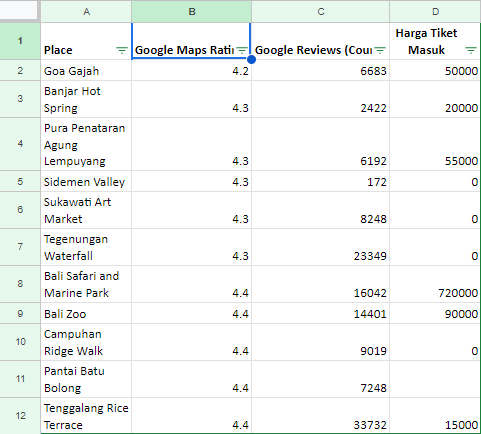Open filter icon for Google Reviews column
The width and height of the screenshot is (481, 434).
click(380, 50)
